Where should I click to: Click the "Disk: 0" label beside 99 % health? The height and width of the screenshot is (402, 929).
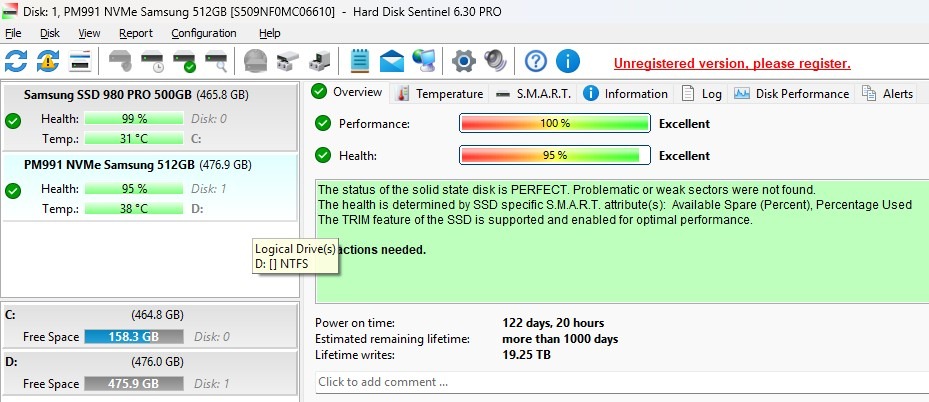[209, 119]
